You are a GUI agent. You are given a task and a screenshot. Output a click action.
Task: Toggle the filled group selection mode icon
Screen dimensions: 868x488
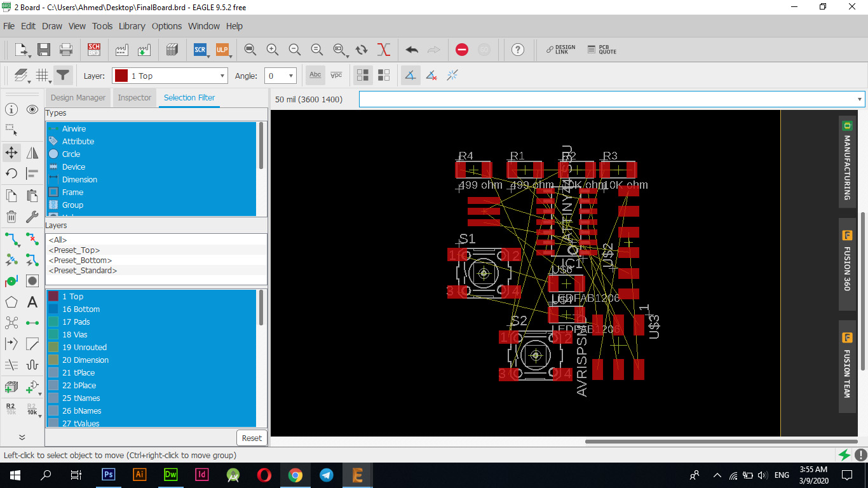pyautogui.click(x=363, y=76)
